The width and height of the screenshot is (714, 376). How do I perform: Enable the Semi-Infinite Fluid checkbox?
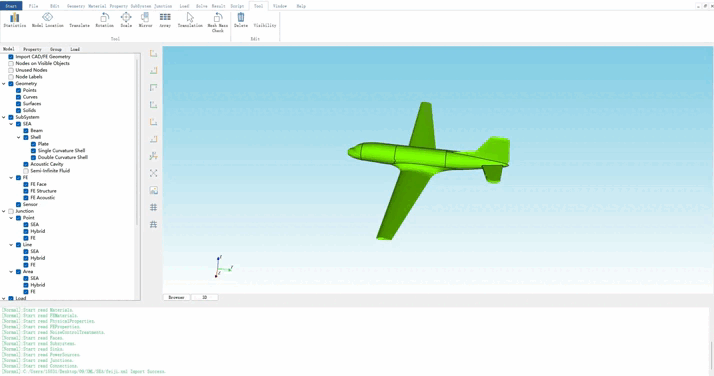(x=26, y=171)
